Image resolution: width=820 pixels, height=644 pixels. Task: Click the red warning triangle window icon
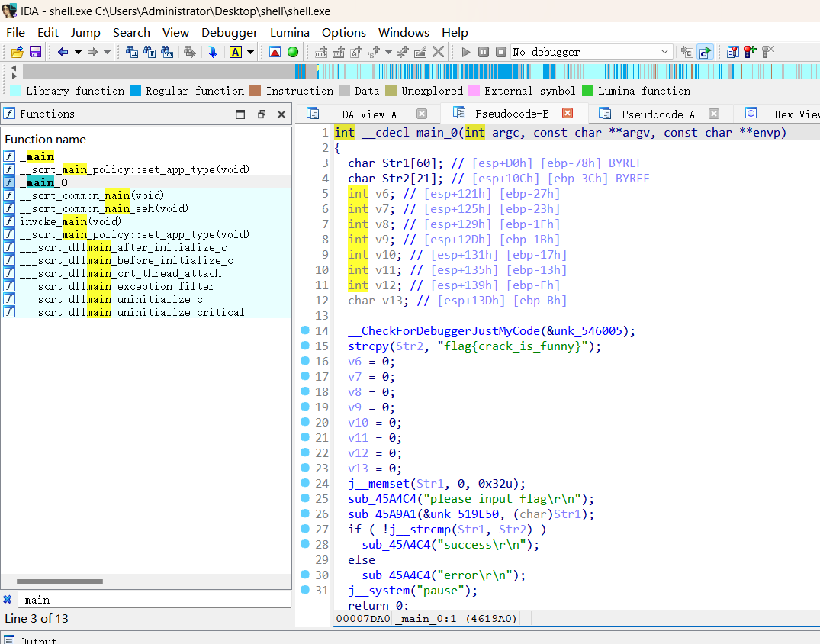pyautogui.click(x=275, y=52)
